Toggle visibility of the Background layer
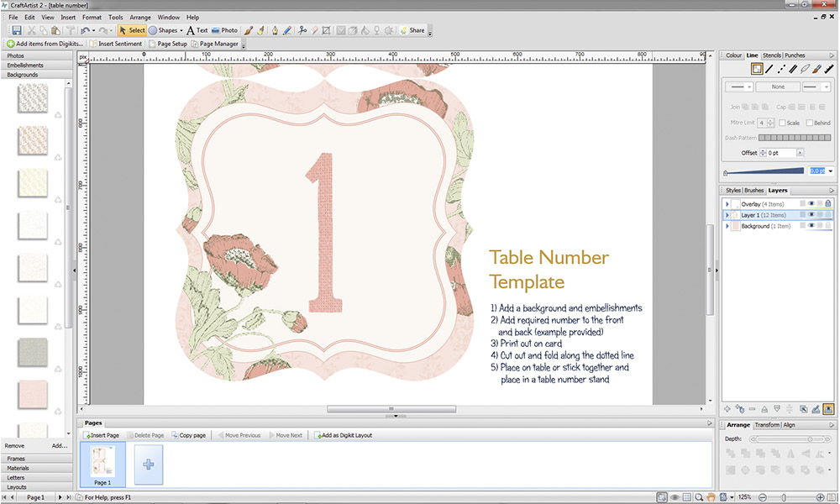This screenshot has height=504, width=840. pos(811,226)
